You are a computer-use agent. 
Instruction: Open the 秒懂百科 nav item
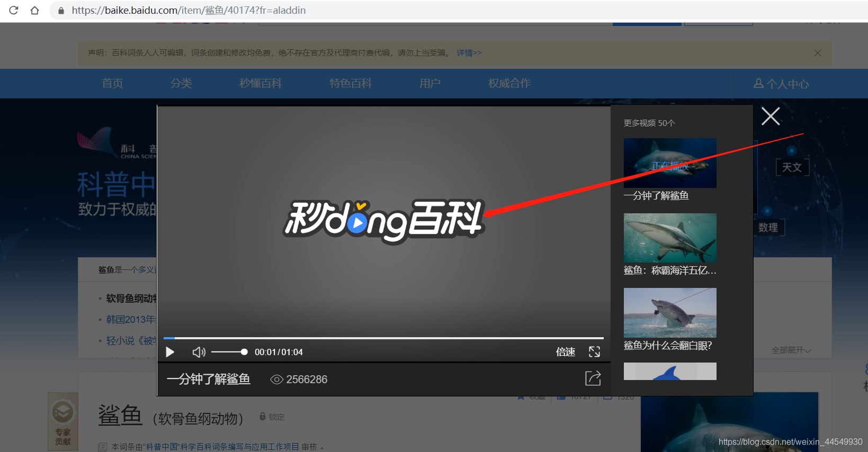click(x=261, y=83)
